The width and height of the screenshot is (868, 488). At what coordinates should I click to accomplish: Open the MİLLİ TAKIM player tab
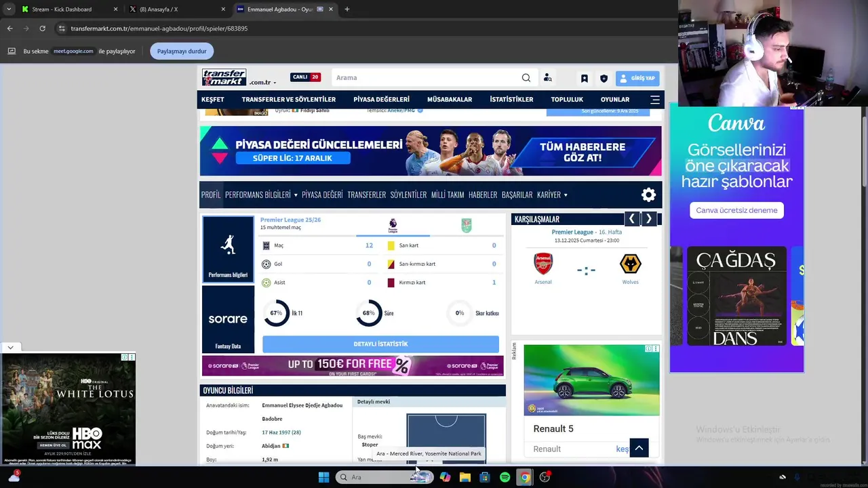pyautogui.click(x=448, y=195)
